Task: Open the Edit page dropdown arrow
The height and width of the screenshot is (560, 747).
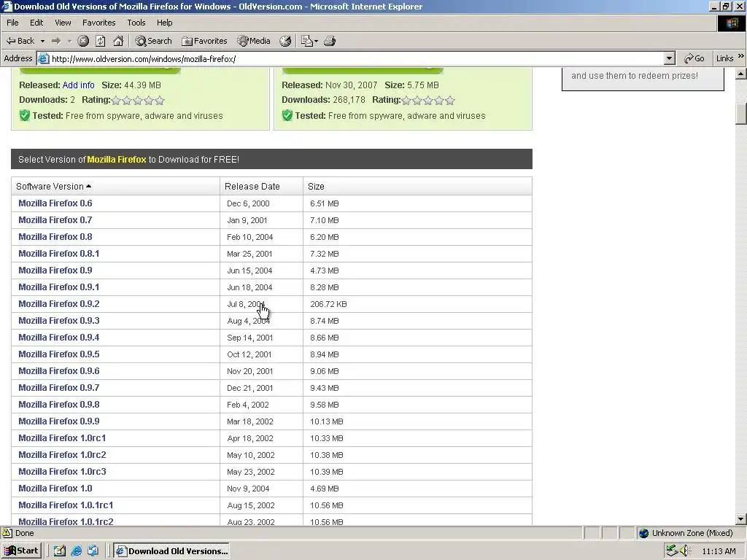Action: tap(316, 41)
